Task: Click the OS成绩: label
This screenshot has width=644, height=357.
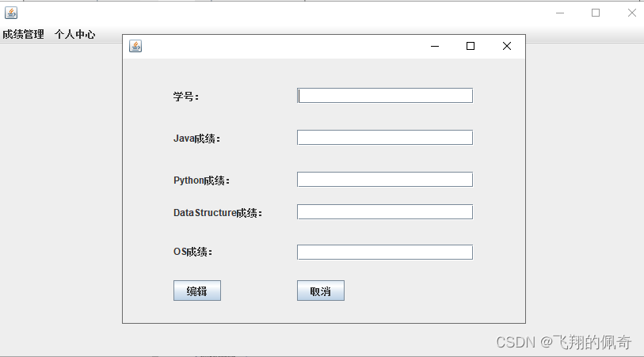Action: tap(192, 252)
